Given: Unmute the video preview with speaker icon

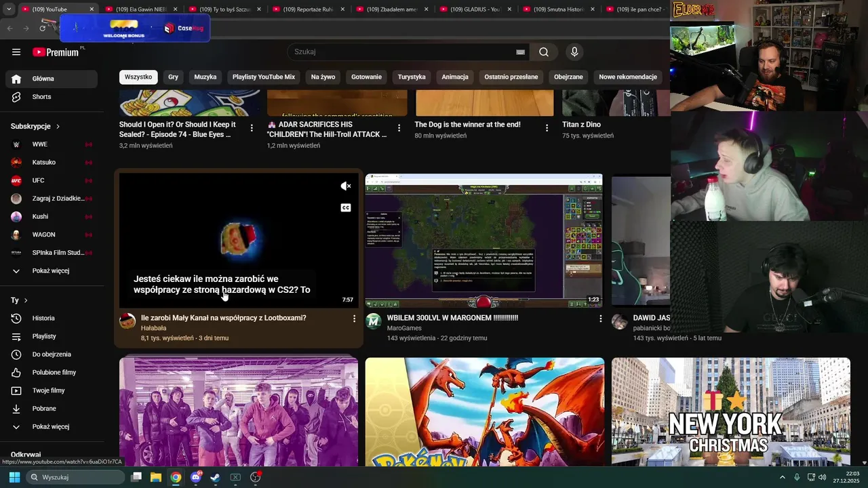Looking at the screenshot, I should tap(346, 186).
